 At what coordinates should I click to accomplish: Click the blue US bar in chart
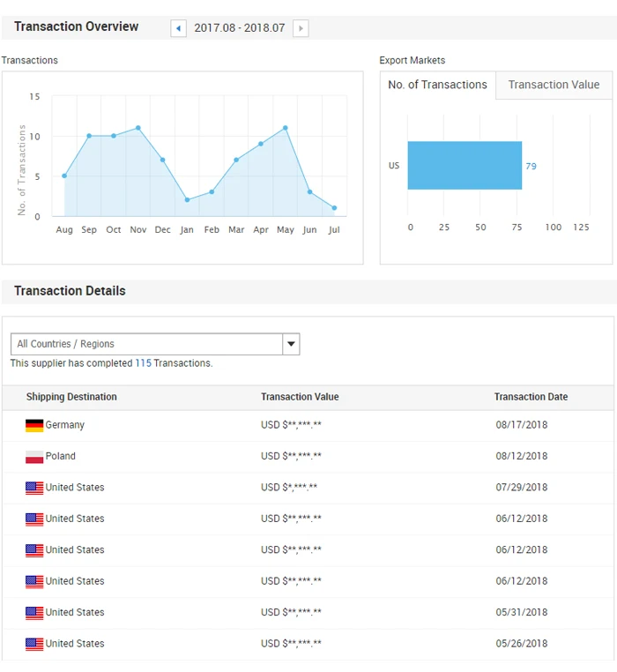pyautogui.click(x=465, y=166)
